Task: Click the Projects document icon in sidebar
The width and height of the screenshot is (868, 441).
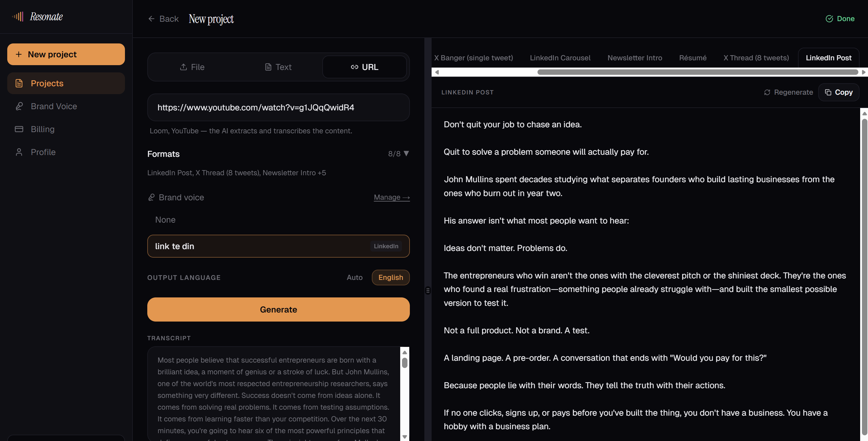Action: pos(19,83)
